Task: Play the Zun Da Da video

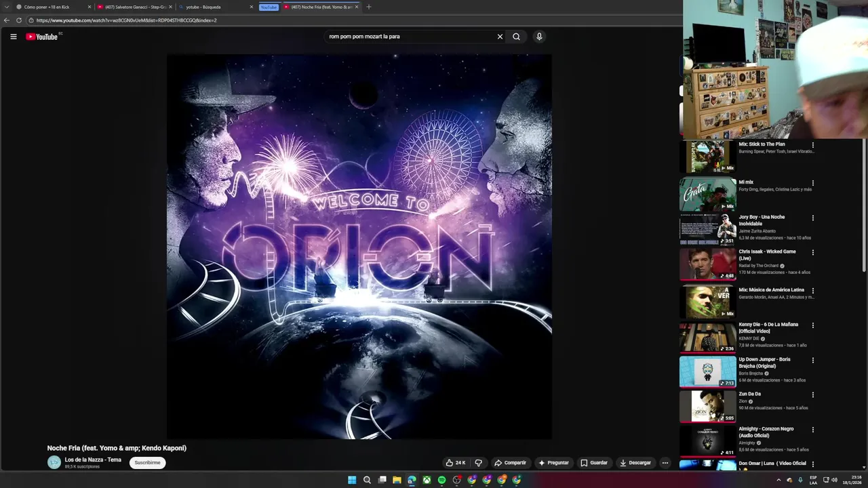Action: click(708, 406)
